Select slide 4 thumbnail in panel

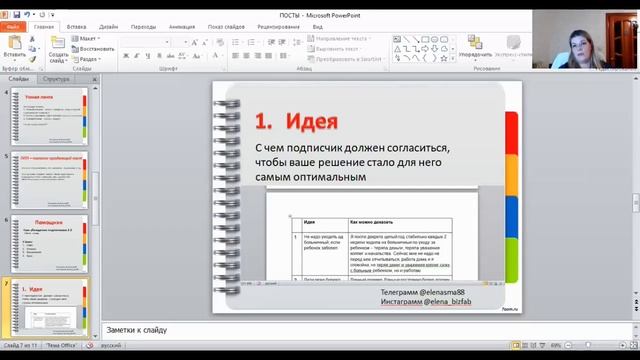tap(49, 116)
